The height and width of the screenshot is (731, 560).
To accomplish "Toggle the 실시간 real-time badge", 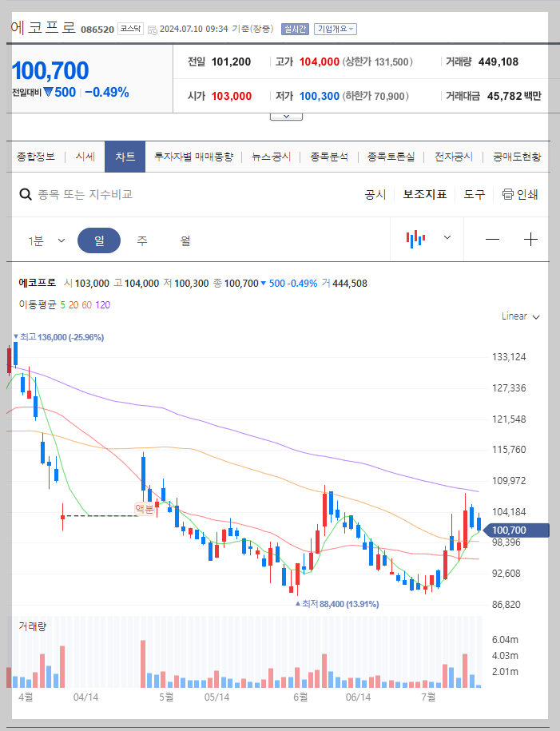I will pyautogui.click(x=295, y=29).
